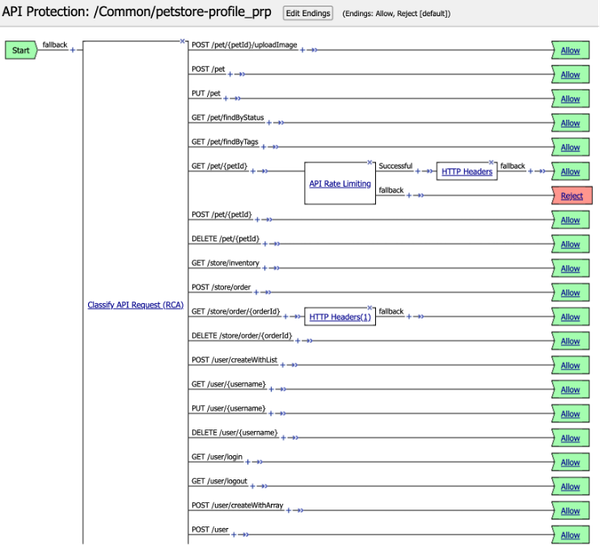The height and width of the screenshot is (545, 600).
Task: Click Allow ending for GET /pet/findByTags
Action: click(x=570, y=147)
